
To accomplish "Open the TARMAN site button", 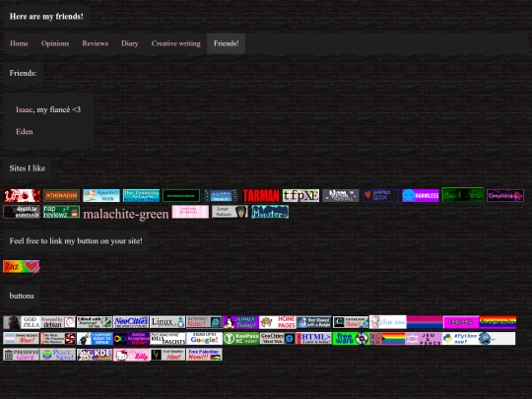I will click(x=261, y=196).
